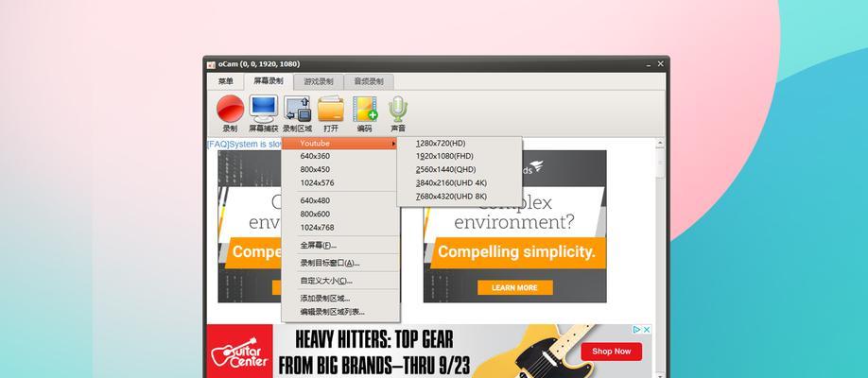Choose 2560x1440(QHD) in Youtube submenu

point(460,169)
